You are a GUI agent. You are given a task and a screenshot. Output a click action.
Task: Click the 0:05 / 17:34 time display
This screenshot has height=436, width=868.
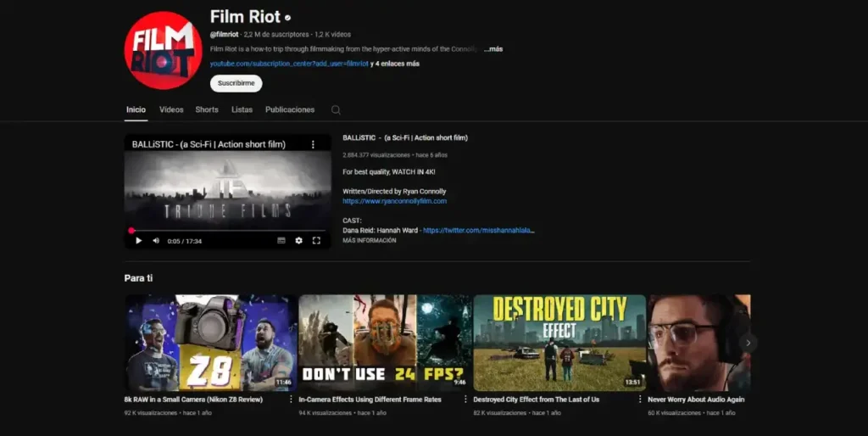184,241
